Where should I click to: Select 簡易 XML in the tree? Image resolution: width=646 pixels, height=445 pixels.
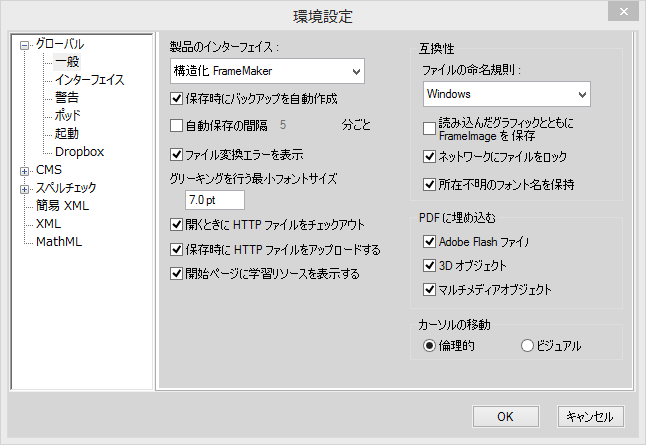[62, 206]
